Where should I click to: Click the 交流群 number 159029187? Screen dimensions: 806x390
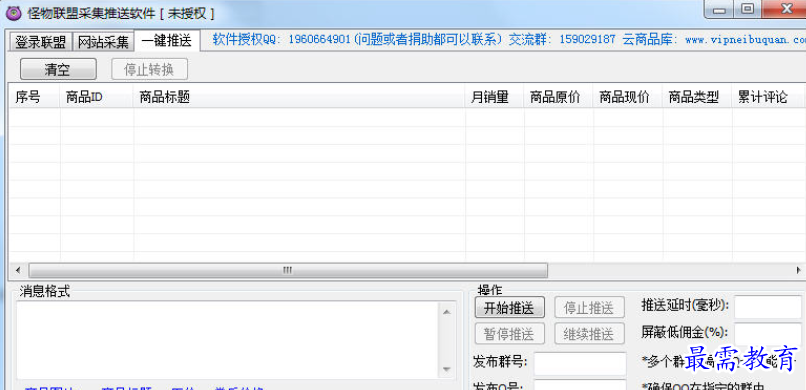pyautogui.click(x=587, y=40)
